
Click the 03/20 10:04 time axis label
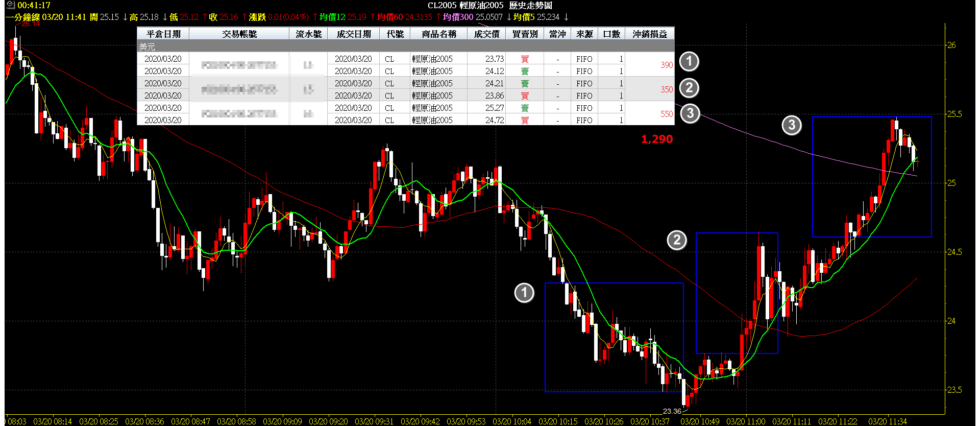(x=512, y=421)
